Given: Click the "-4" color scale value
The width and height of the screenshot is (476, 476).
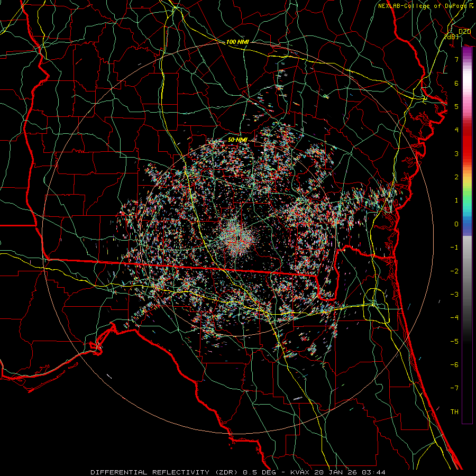Looking at the screenshot, I should 454,318.
